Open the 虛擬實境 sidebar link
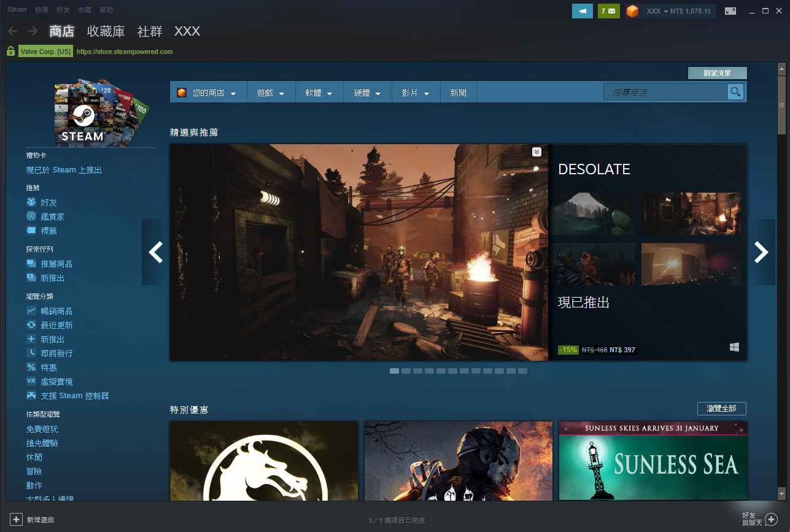This screenshot has width=790, height=532. [56, 382]
